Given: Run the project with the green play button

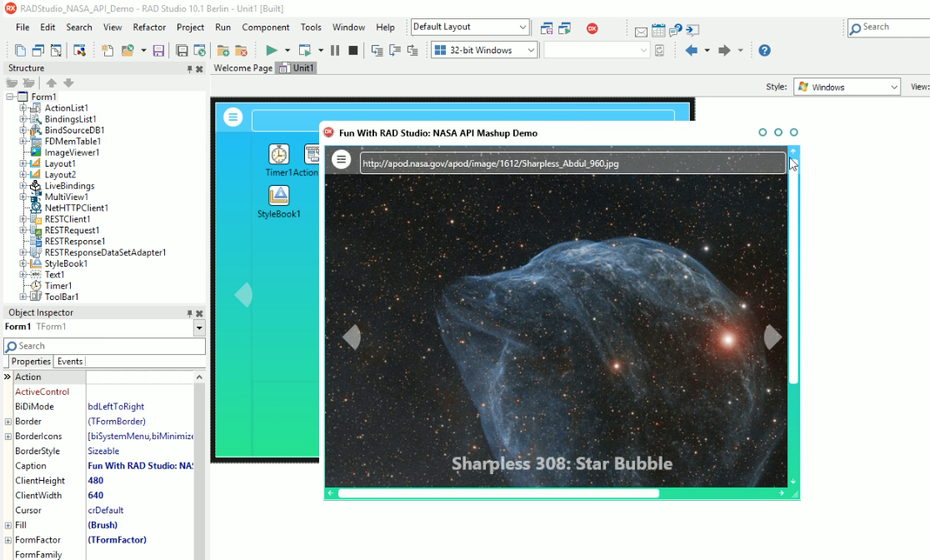Looking at the screenshot, I should click(x=271, y=51).
